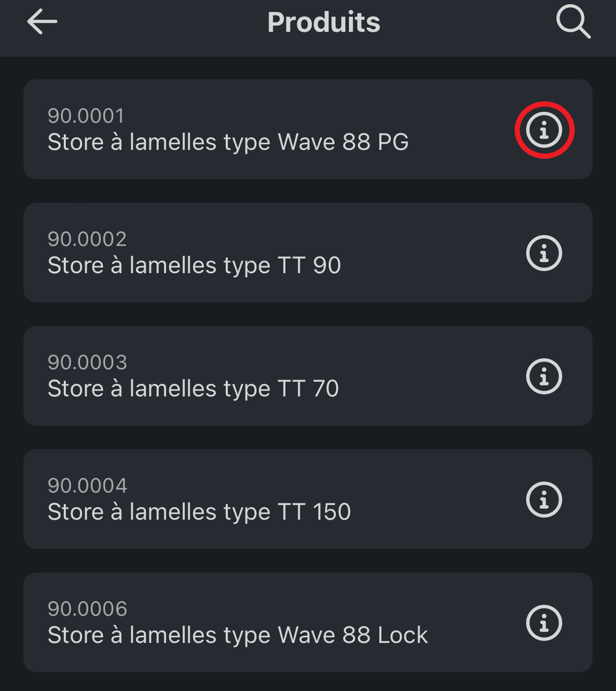This screenshot has height=691, width=616.
Task: Go back using the left arrow
Action: coord(42,22)
